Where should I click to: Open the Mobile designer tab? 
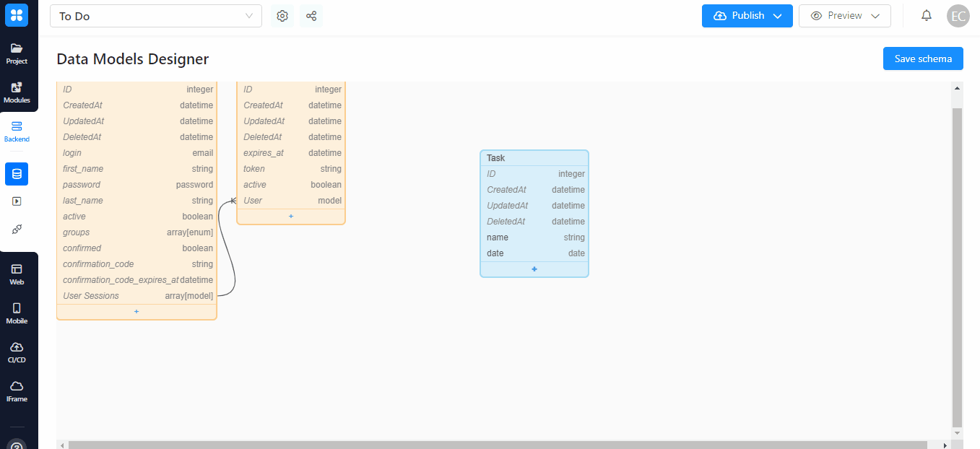17,313
